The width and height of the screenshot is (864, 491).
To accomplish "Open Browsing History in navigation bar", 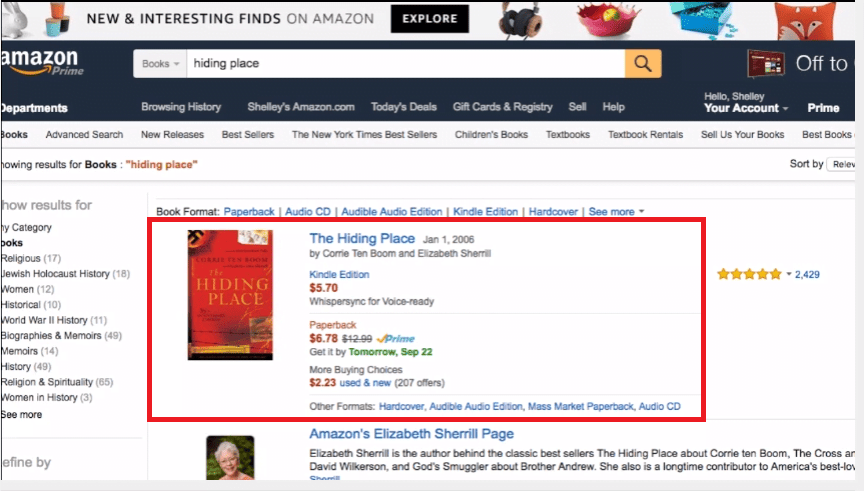I will (x=181, y=107).
